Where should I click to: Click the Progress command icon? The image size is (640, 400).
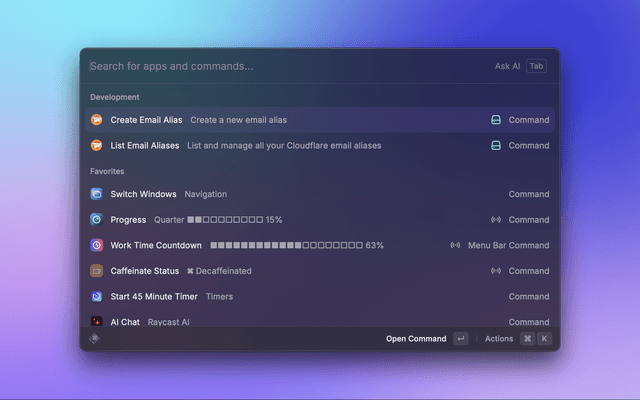(97, 220)
